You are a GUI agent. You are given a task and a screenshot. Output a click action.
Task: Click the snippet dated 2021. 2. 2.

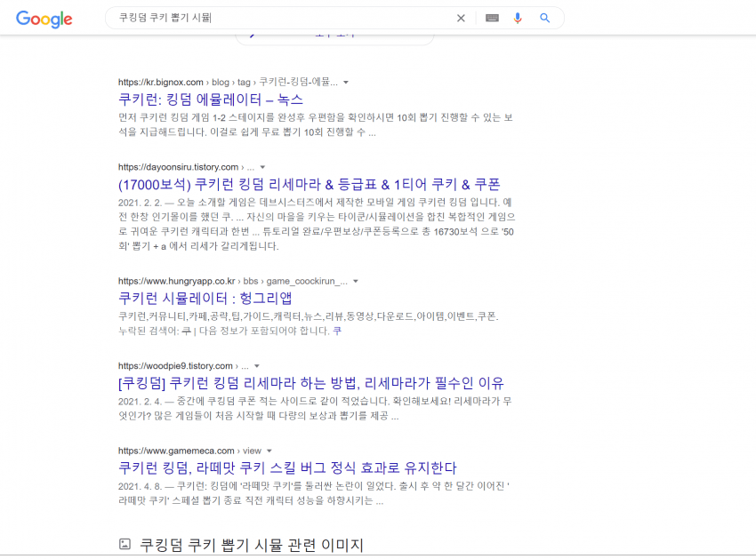tap(317, 224)
